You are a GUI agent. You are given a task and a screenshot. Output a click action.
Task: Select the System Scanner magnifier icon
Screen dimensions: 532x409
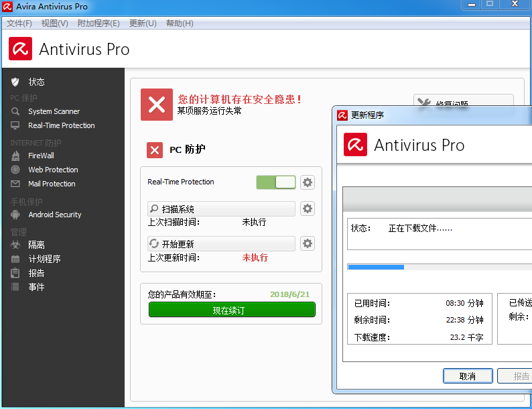point(15,111)
